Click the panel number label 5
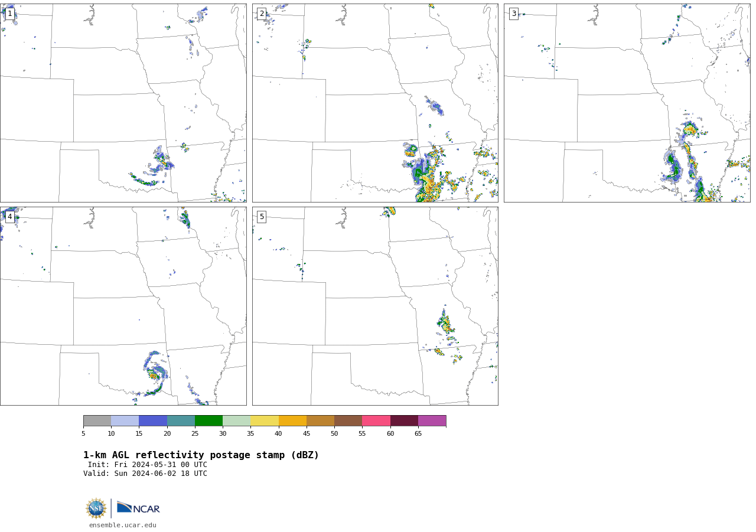Screen dimensions: 756x532 (x=262, y=217)
